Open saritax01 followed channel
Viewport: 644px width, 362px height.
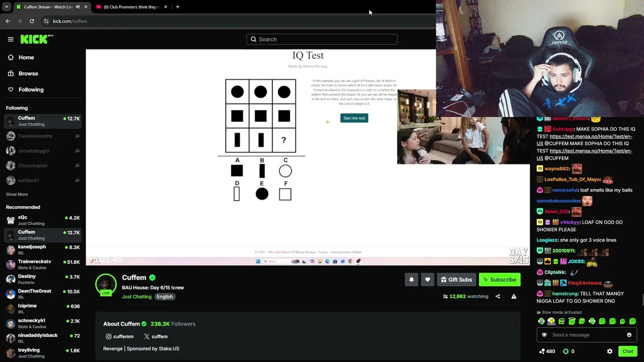pos(43,180)
